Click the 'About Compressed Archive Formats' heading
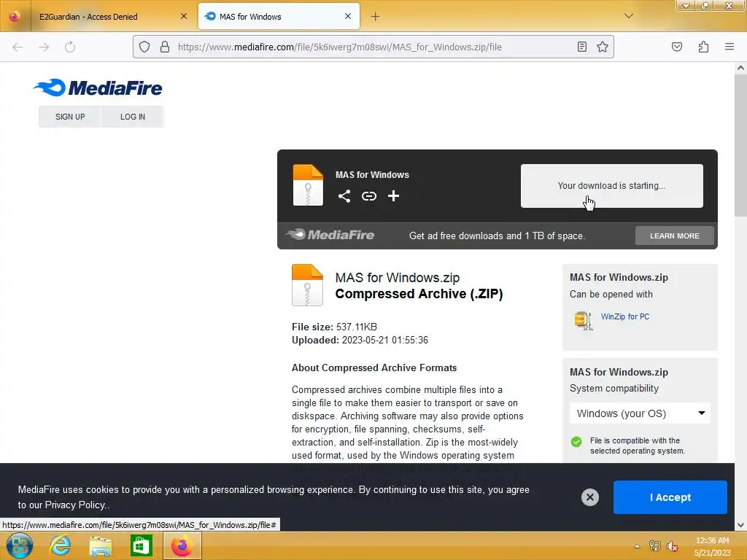The height and width of the screenshot is (560, 747). (374, 367)
